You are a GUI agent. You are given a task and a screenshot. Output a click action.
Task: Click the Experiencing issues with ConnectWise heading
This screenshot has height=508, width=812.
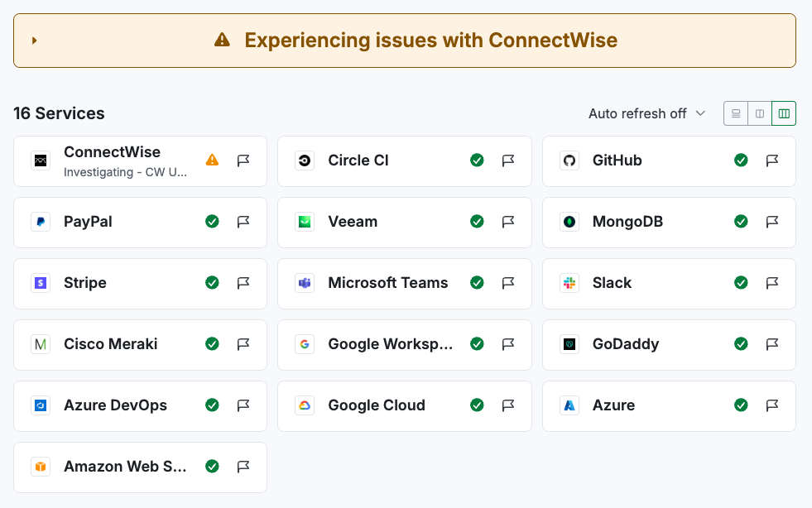click(430, 41)
